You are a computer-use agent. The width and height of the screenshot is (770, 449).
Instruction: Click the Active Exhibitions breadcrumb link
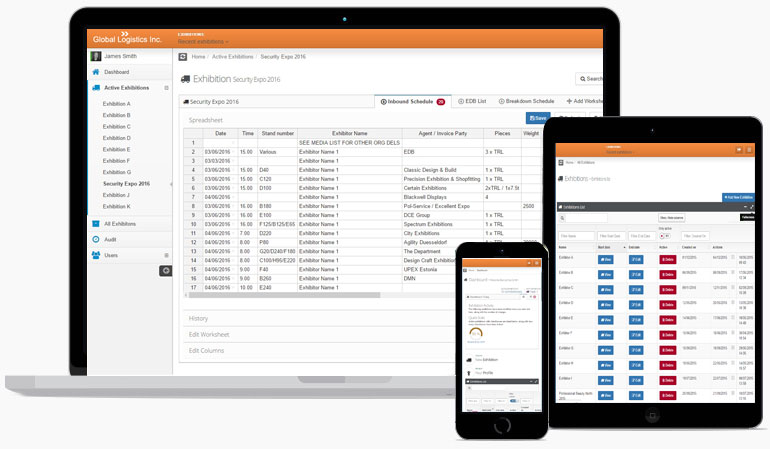tap(232, 56)
